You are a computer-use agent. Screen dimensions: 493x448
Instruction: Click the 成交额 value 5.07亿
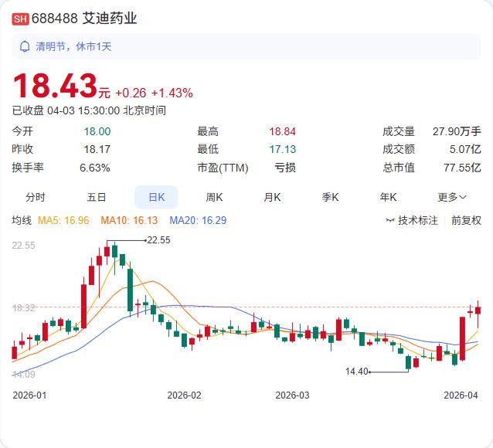coord(465,149)
